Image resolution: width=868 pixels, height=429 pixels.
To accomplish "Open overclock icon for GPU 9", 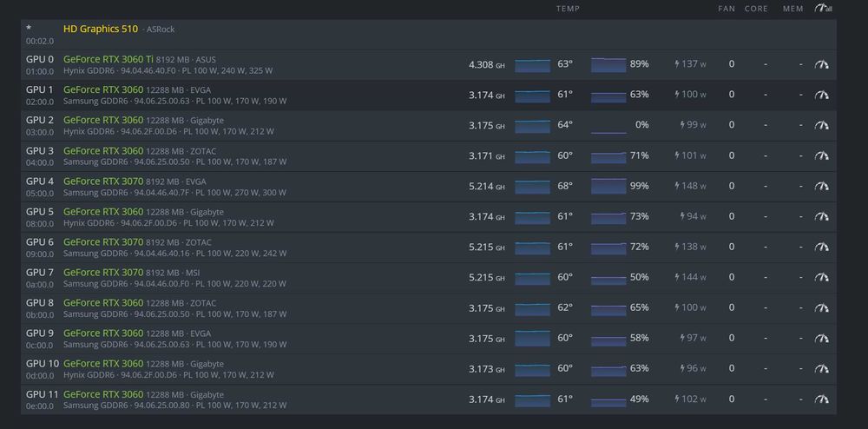I will (821, 338).
